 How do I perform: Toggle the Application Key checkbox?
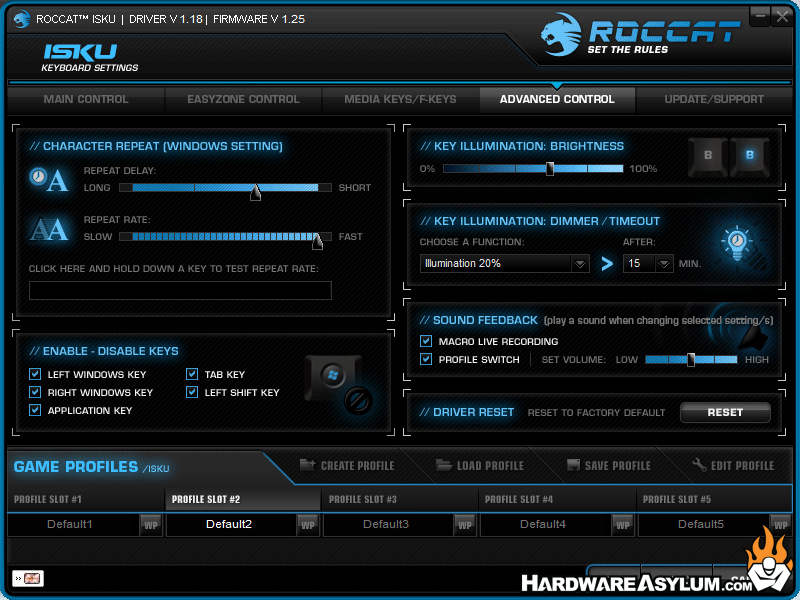coord(35,410)
